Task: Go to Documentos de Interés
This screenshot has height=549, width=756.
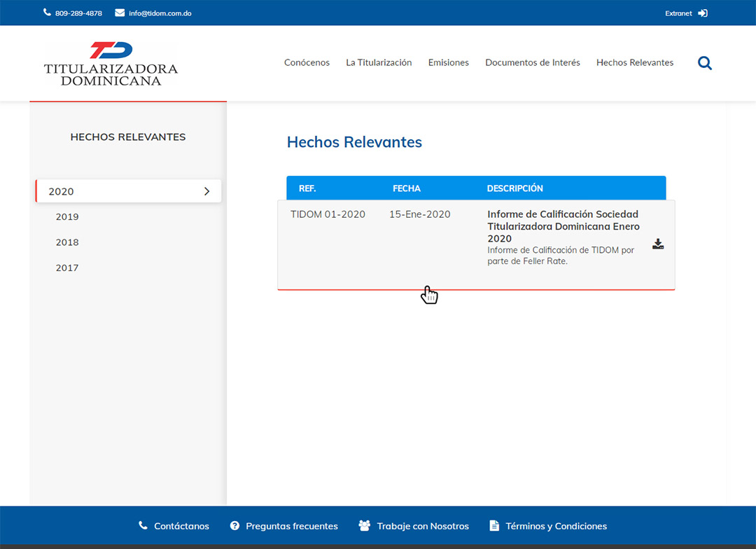Action: [532, 63]
